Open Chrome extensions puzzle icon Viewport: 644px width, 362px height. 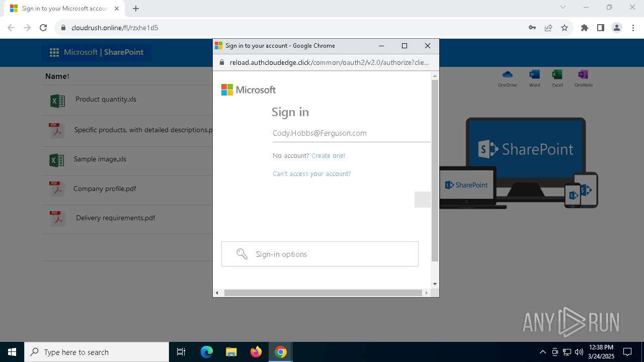click(x=585, y=28)
